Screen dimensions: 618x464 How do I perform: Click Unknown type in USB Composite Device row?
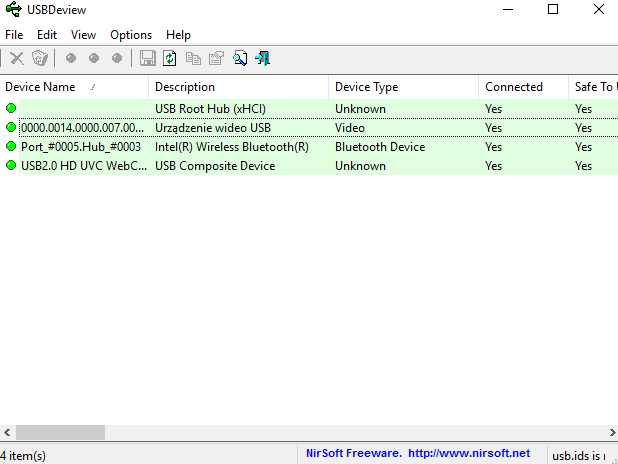[x=360, y=166]
